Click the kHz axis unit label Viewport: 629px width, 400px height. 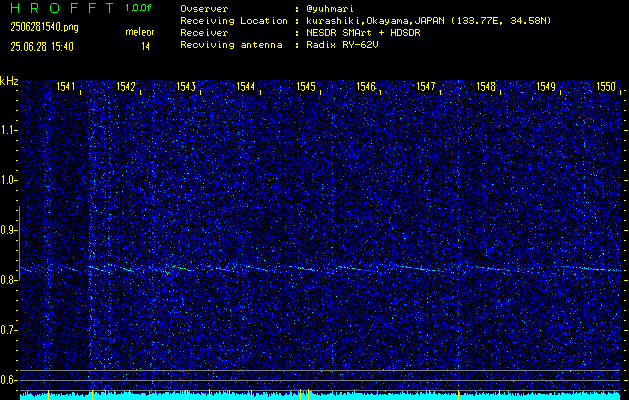[9, 81]
